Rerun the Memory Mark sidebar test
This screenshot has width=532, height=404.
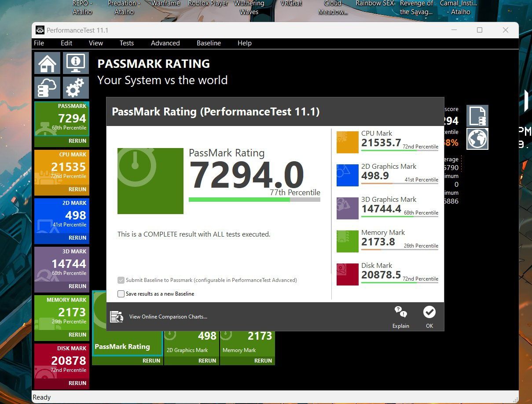(77, 335)
